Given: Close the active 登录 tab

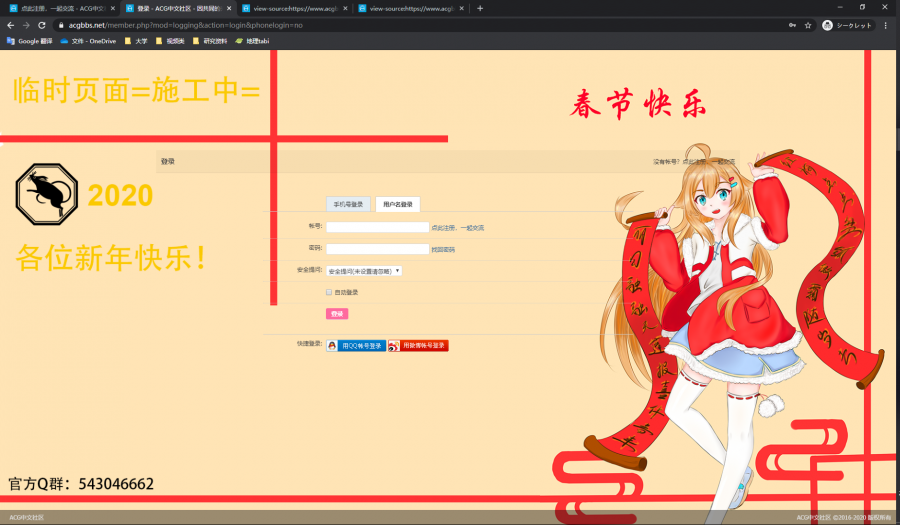Looking at the screenshot, I should coord(229,8).
